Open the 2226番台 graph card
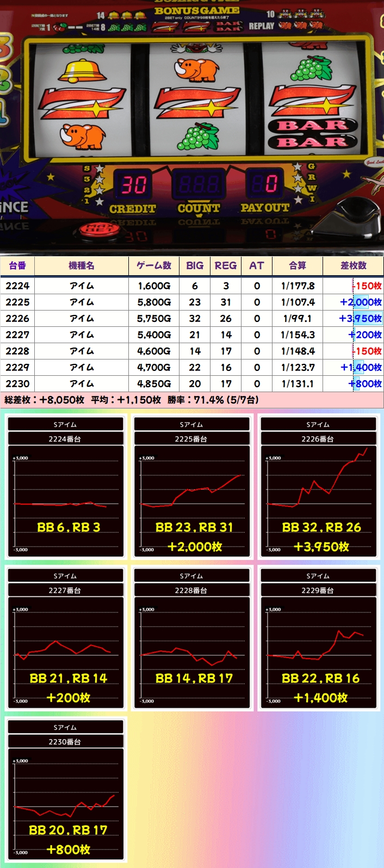Viewport: 384px width, 868px height. click(318, 487)
